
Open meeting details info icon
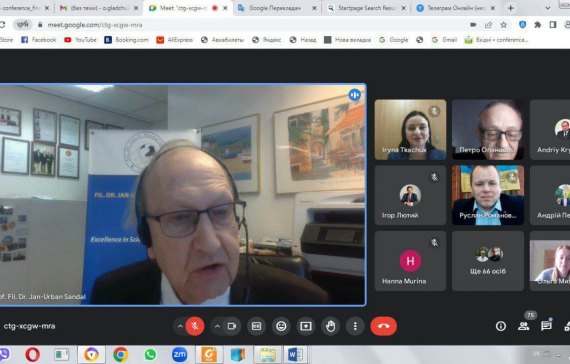(x=501, y=326)
